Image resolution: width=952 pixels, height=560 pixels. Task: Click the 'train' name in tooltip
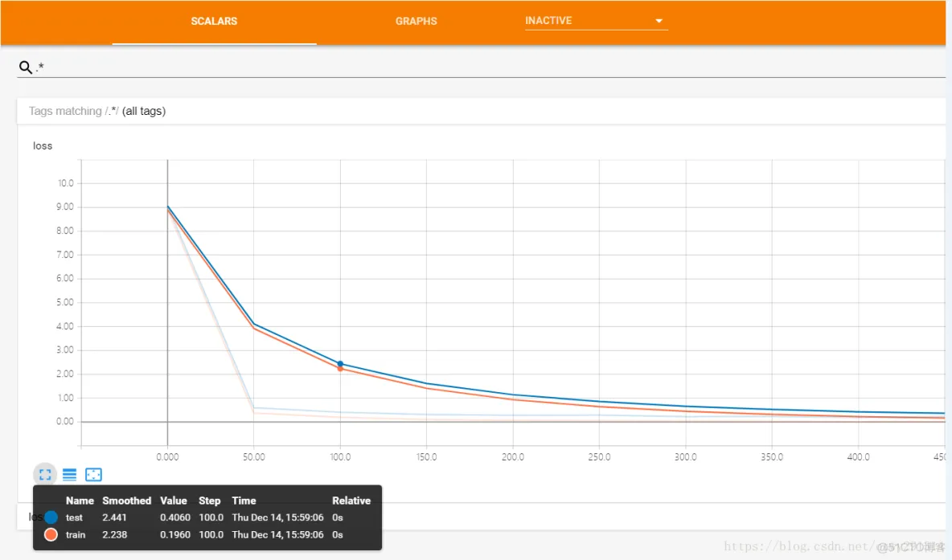tap(76, 534)
